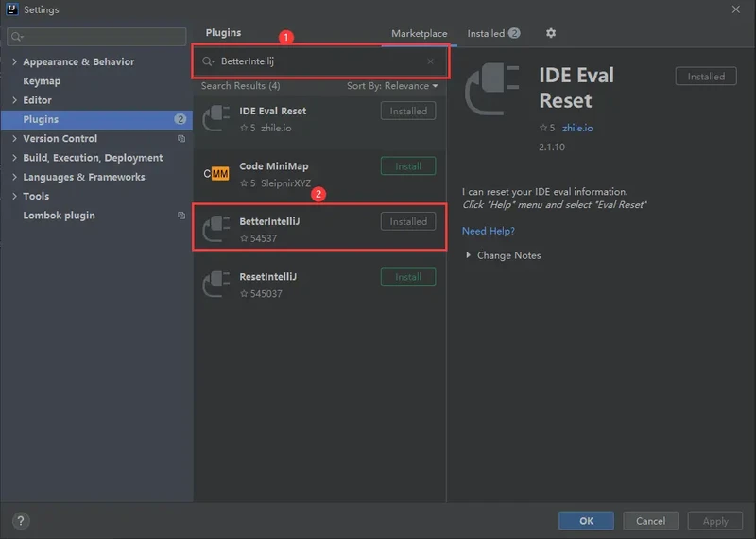Install the Code MiniMap plugin
The height and width of the screenshot is (539, 756).
point(408,166)
